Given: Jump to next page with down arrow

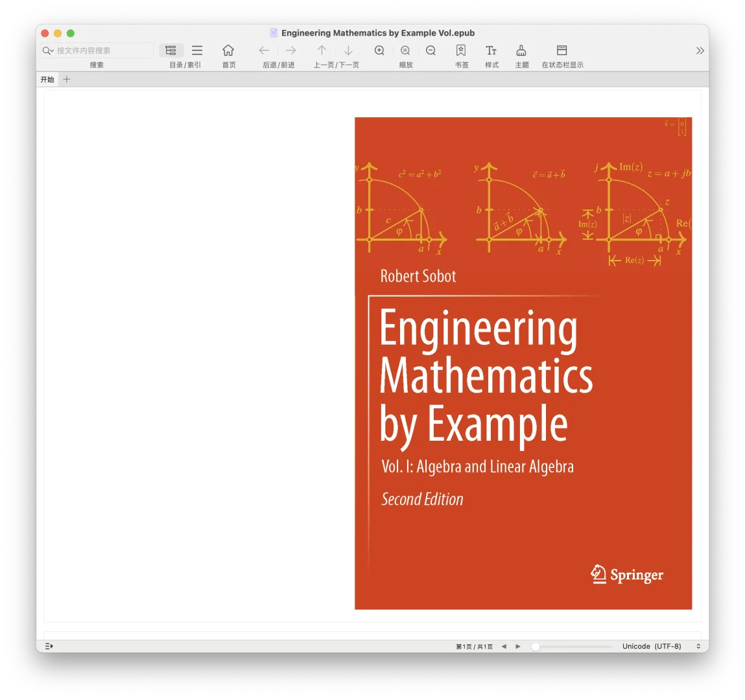Looking at the screenshot, I should pyautogui.click(x=348, y=51).
